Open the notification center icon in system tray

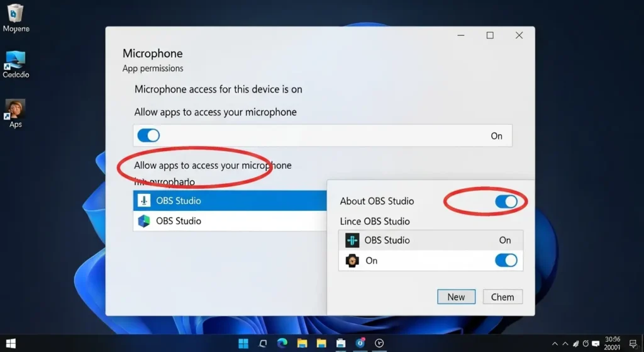(x=633, y=343)
